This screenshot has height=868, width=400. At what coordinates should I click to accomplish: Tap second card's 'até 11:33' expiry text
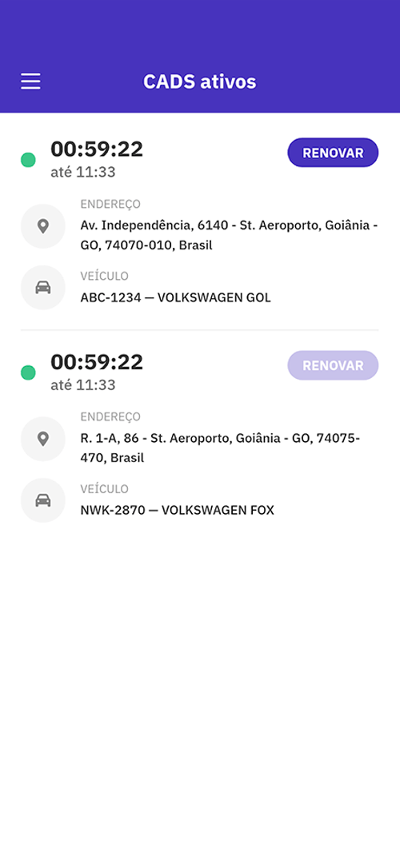point(83,384)
